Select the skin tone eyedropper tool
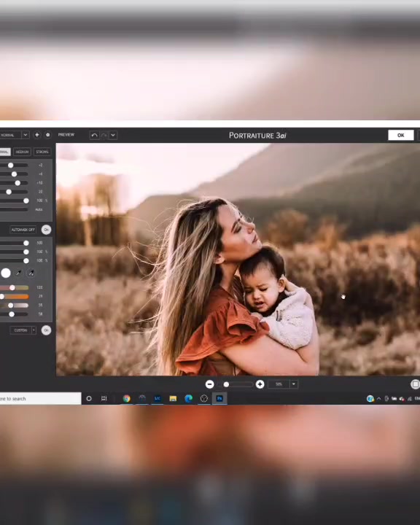420x525 pixels. tap(19, 273)
